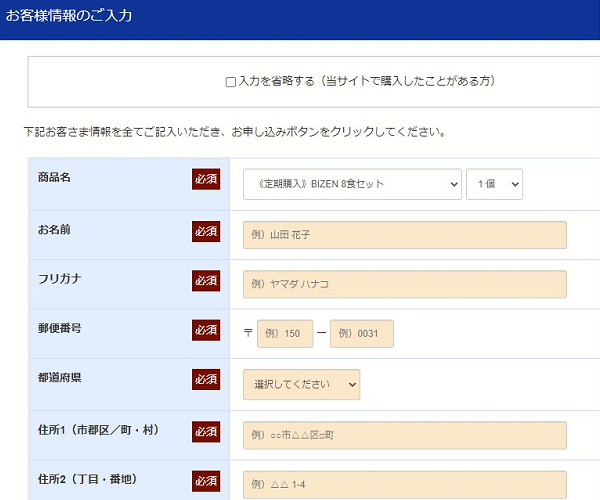The height and width of the screenshot is (500, 600).
Task: Click the 必須 badge beside 住所1
Action: 206,431
